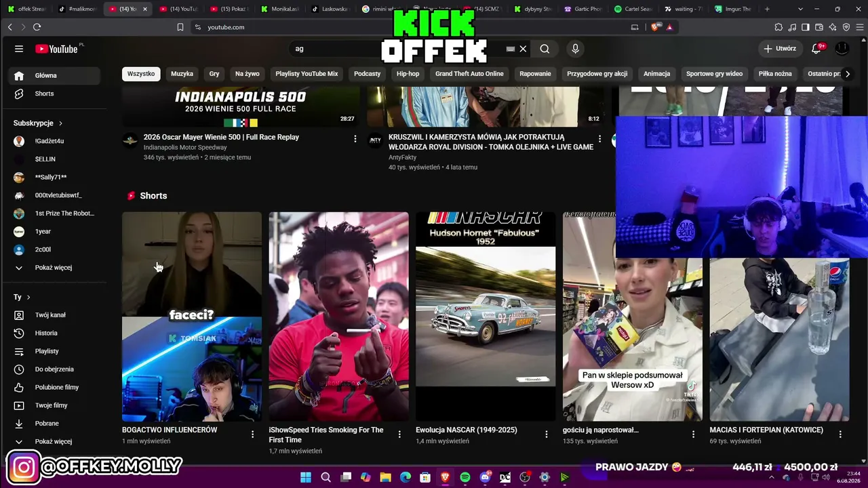Select the Grand Theft Auto Online chip
The width and height of the screenshot is (868, 488).
(469, 74)
